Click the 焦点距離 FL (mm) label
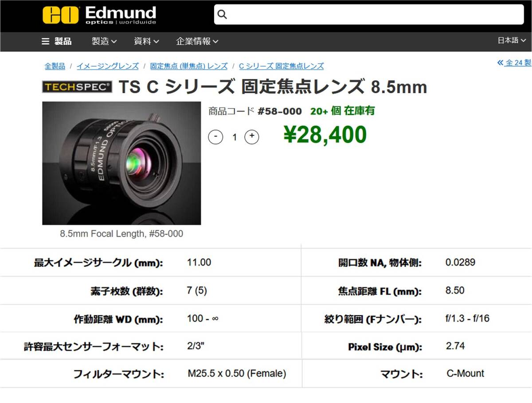The image size is (532, 403). (x=380, y=291)
